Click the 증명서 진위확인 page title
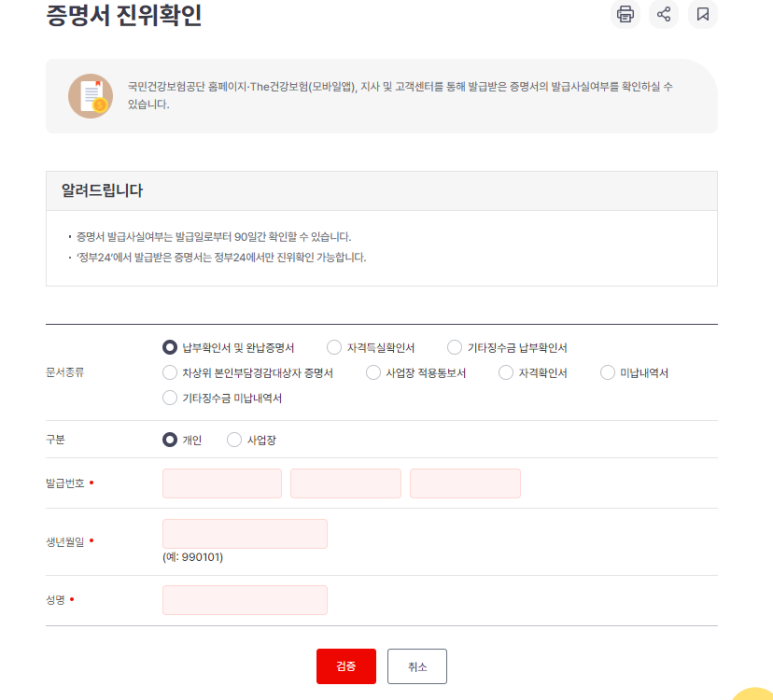The image size is (773, 700). pyautogui.click(x=124, y=15)
